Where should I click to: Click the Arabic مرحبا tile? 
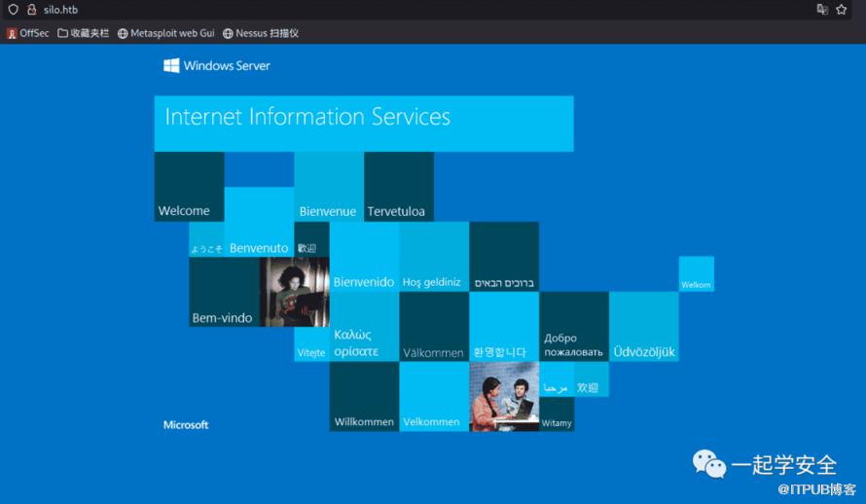tap(557, 379)
